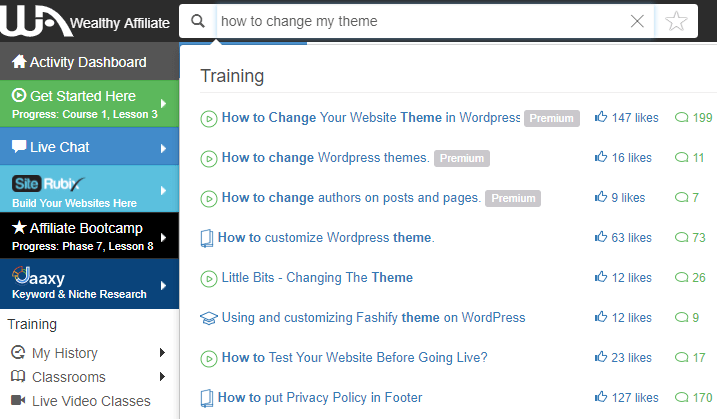Open Live Chat
Viewport: 717px width, 419px height.
click(89, 146)
